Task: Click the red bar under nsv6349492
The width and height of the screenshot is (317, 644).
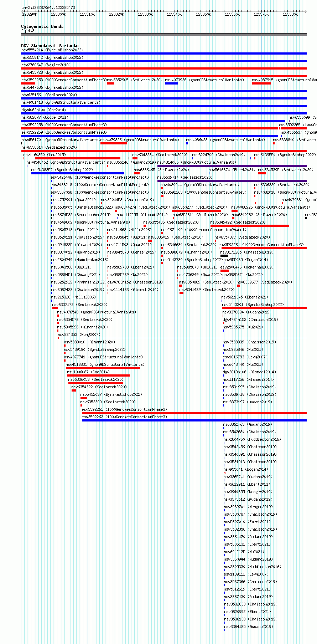Action: click(x=250, y=226)
